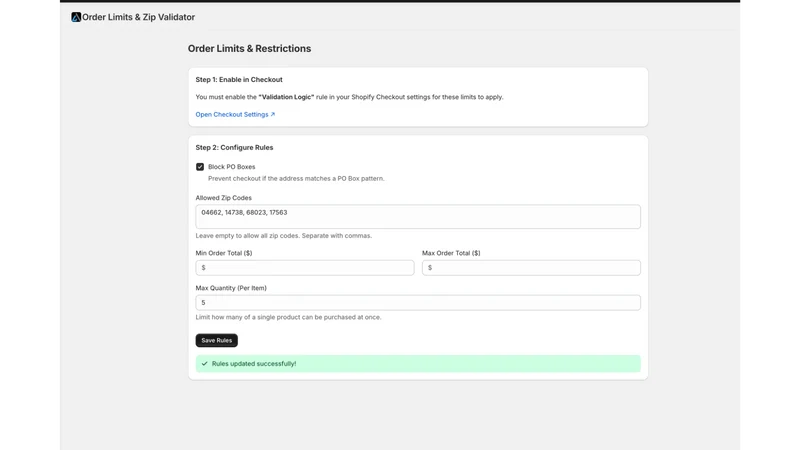
Task: Click the Order Limits & Restrictions heading
Action: coord(249,48)
